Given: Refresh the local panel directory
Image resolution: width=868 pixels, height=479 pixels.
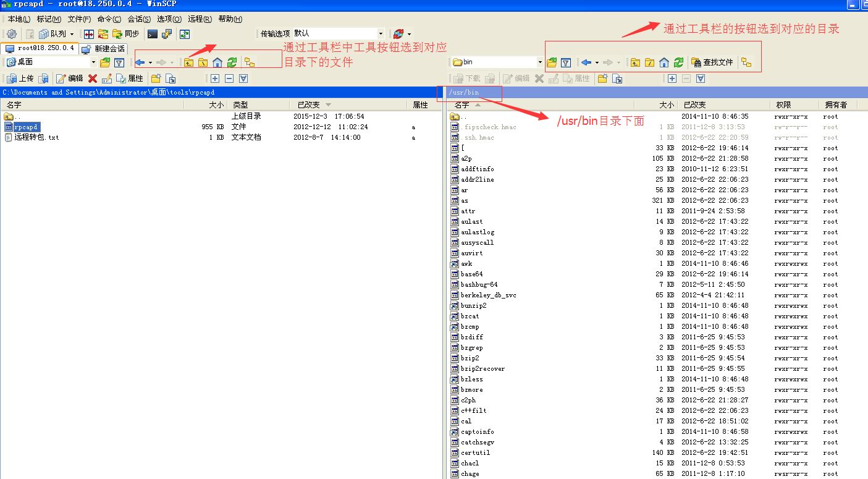Looking at the screenshot, I should [232, 62].
